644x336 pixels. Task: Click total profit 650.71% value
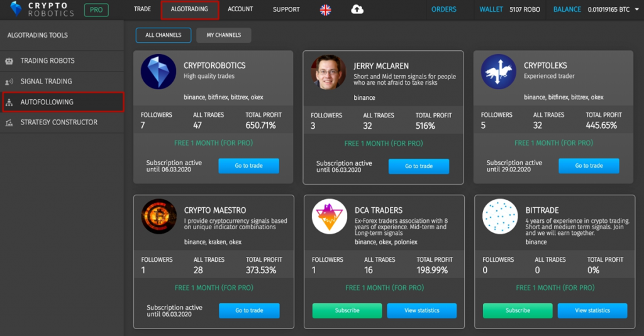260,126
